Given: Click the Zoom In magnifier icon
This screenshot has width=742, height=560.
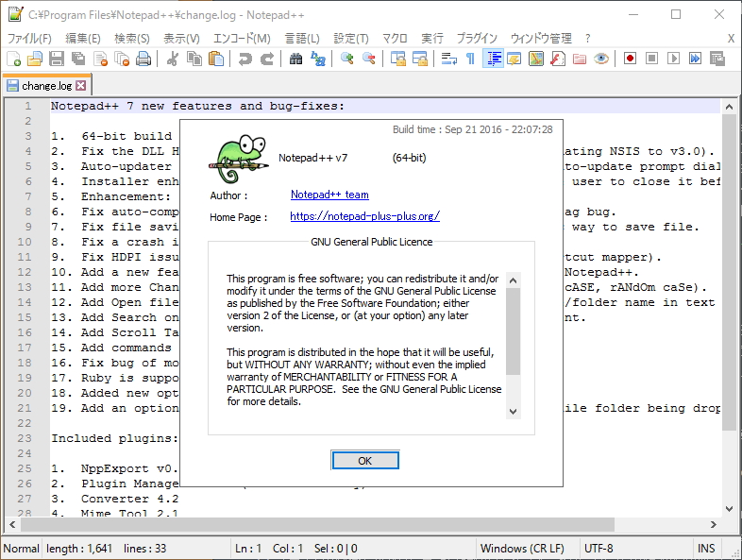Looking at the screenshot, I should 346,59.
